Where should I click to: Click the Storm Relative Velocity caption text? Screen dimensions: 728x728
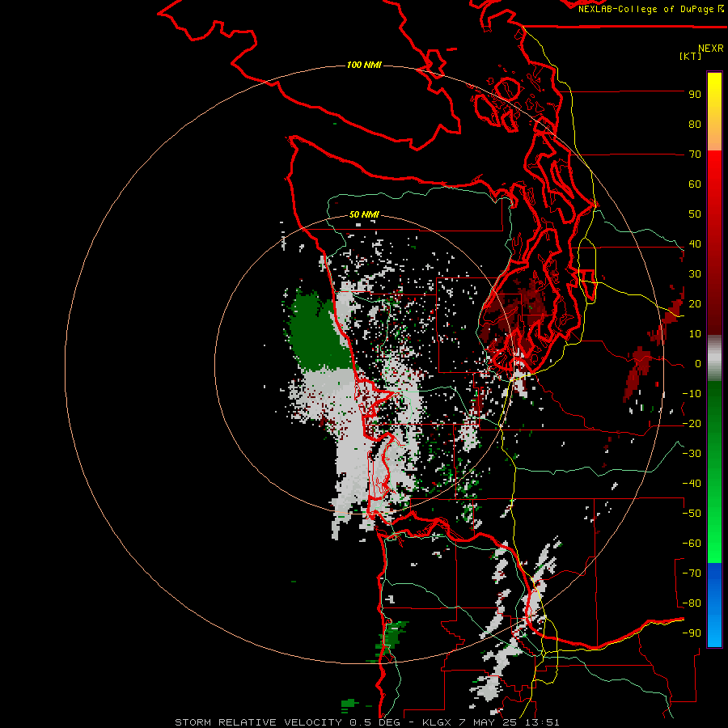[367, 722]
